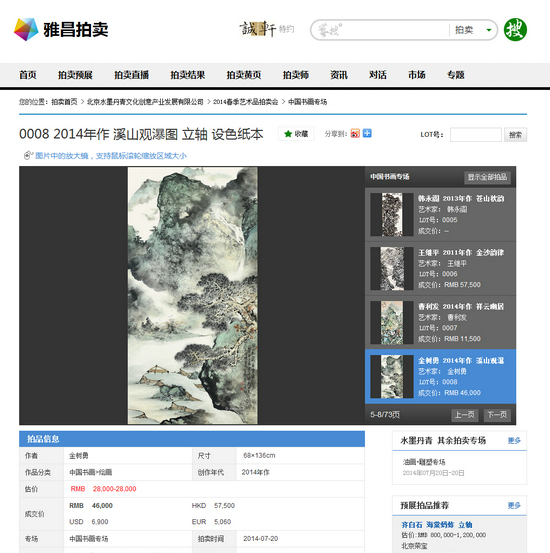Open the 拍卖预展 menu item

click(75, 75)
